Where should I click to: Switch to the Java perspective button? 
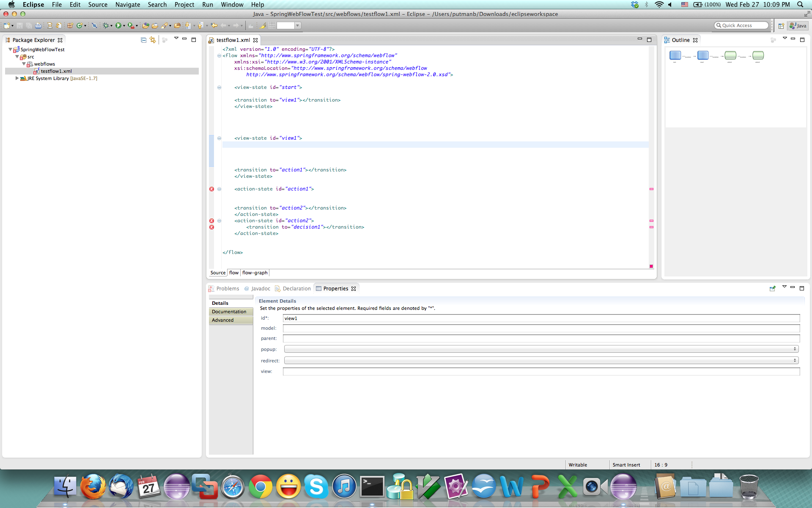[x=798, y=26]
